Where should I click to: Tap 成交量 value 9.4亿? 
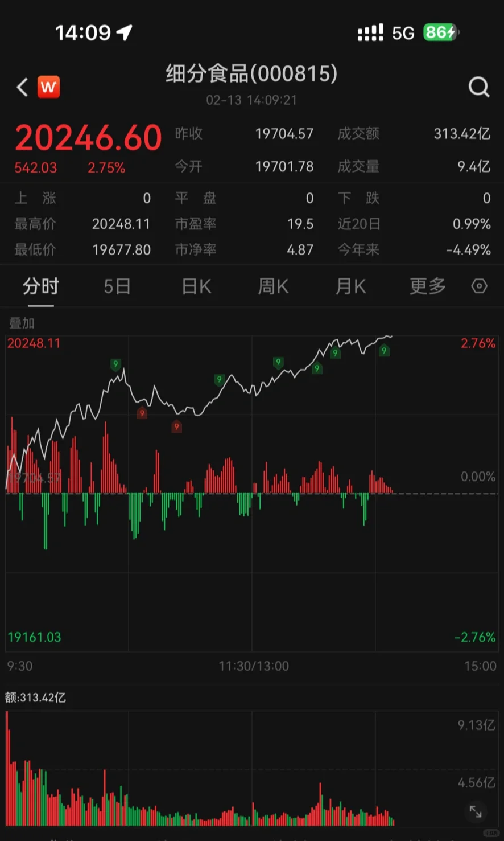[x=474, y=166]
